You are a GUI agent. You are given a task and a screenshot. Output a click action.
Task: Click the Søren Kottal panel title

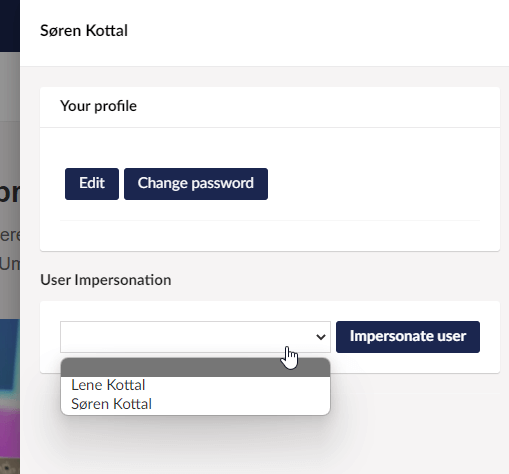tap(84, 31)
